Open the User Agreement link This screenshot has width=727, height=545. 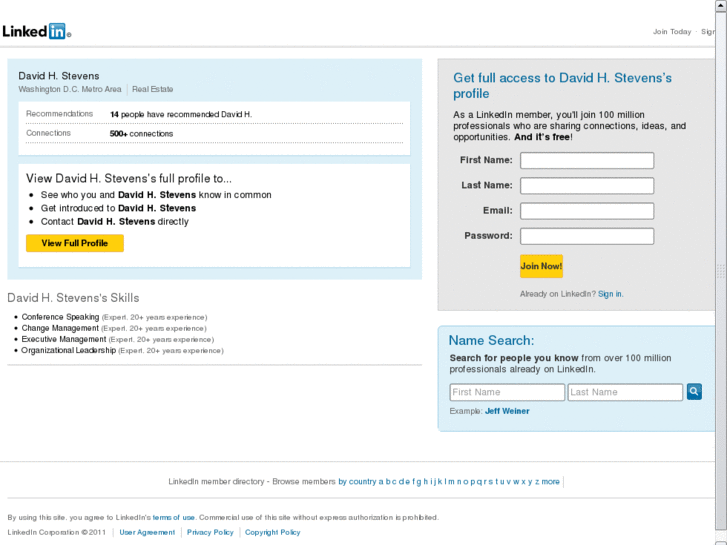pos(147,532)
